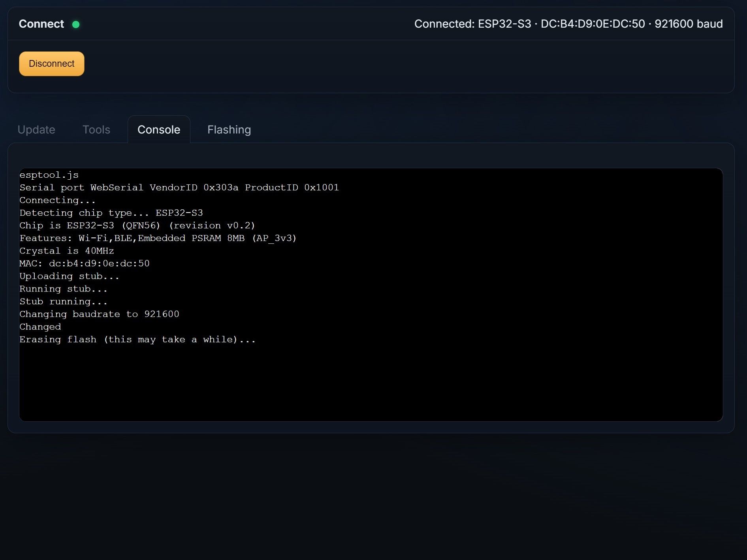Click the green connection status indicator
The width and height of the screenshot is (747, 560).
76,24
